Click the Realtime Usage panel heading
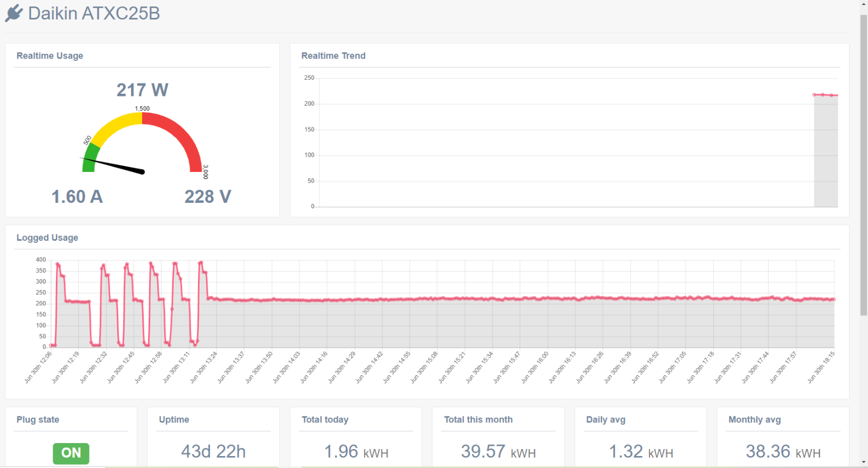Screen dimensions: 868x468 pyautogui.click(x=50, y=56)
